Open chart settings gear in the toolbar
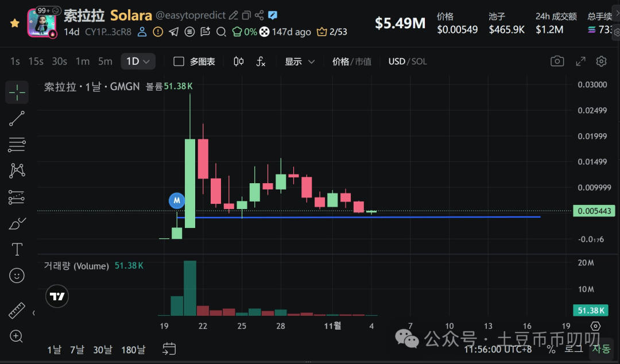Image resolution: width=620 pixels, height=364 pixels. tap(602, 61)
